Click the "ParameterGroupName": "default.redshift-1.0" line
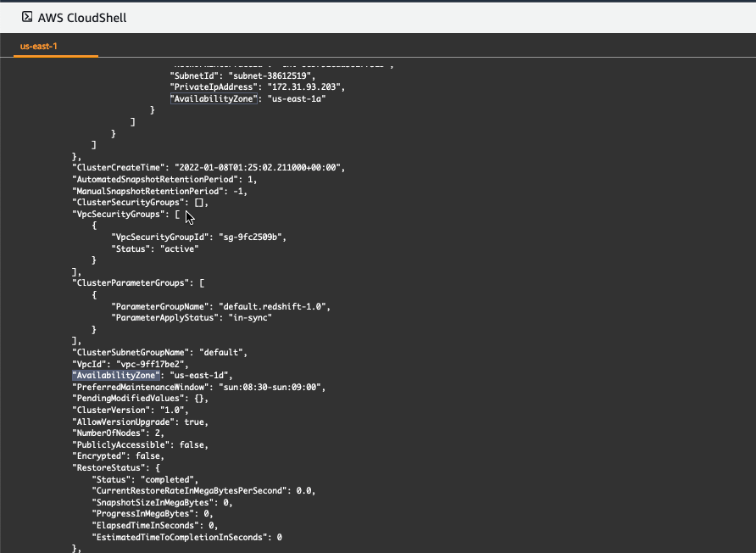Screen dimensions: 756x553 coord(221,306)
